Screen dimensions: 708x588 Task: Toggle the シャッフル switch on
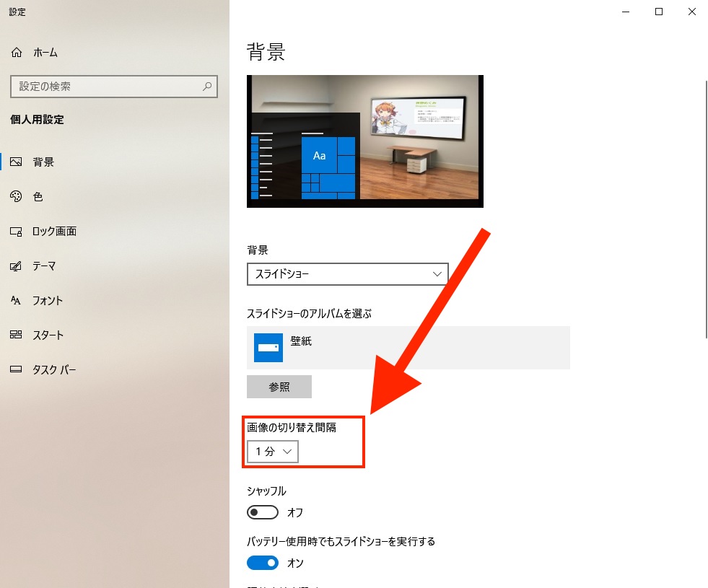[x=263, y=512]
